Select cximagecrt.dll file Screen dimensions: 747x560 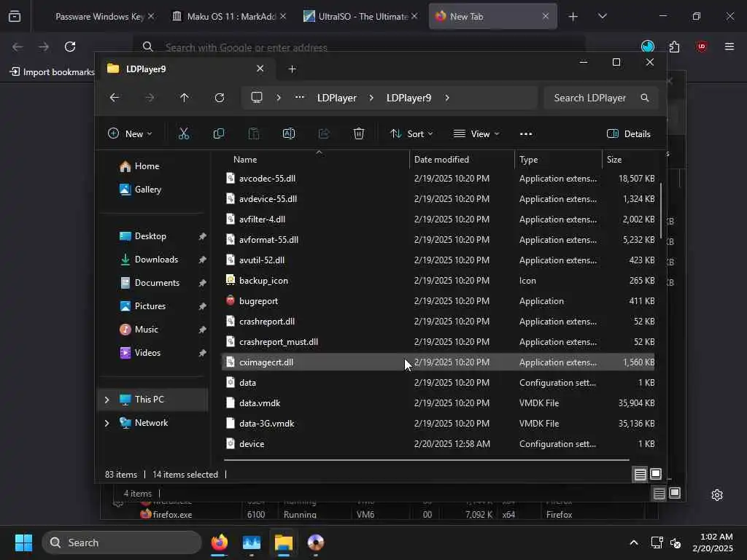click(438, 362)
